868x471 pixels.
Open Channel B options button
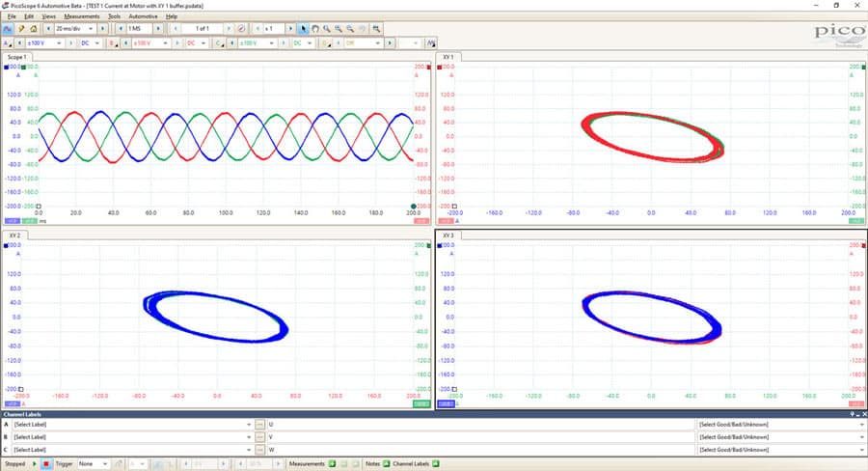pos(113,43)
